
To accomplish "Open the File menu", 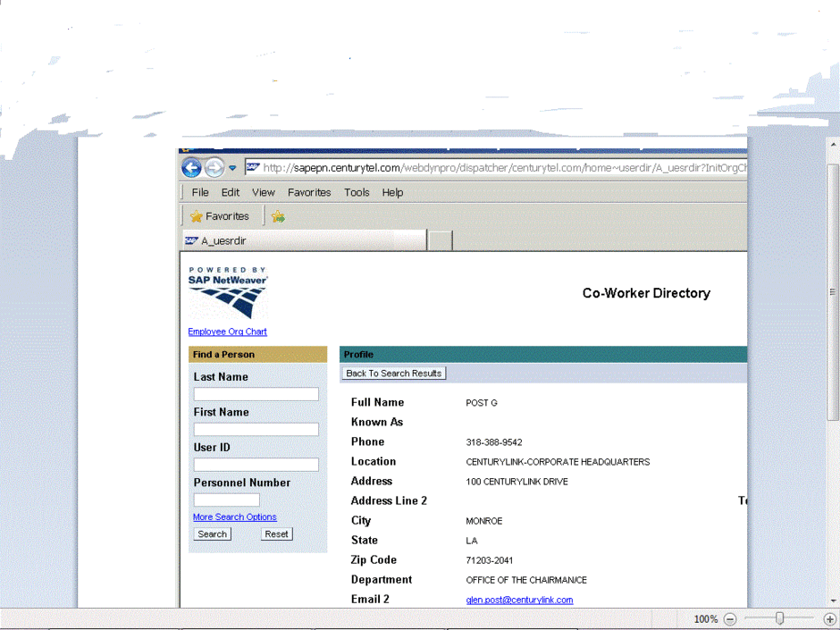I will coord(200,192).
